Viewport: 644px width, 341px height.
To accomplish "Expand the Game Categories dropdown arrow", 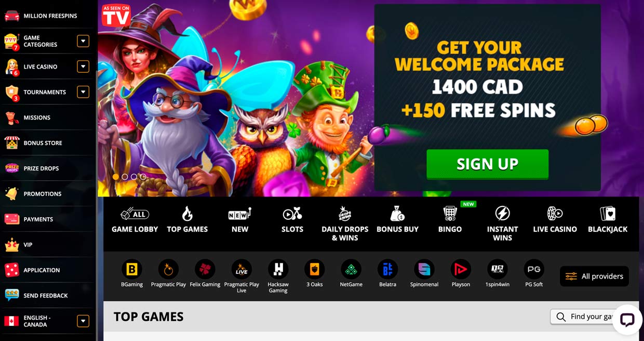I will [x=83, y=41].
